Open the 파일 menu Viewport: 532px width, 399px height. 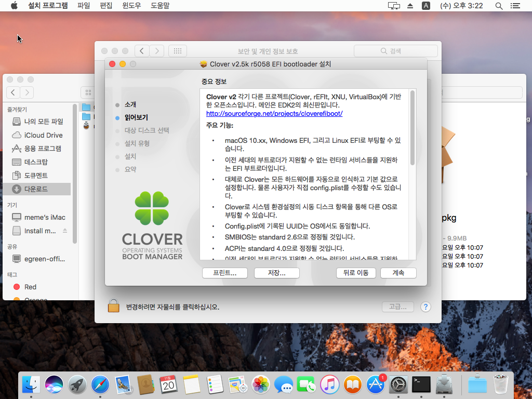pos(84,5)
